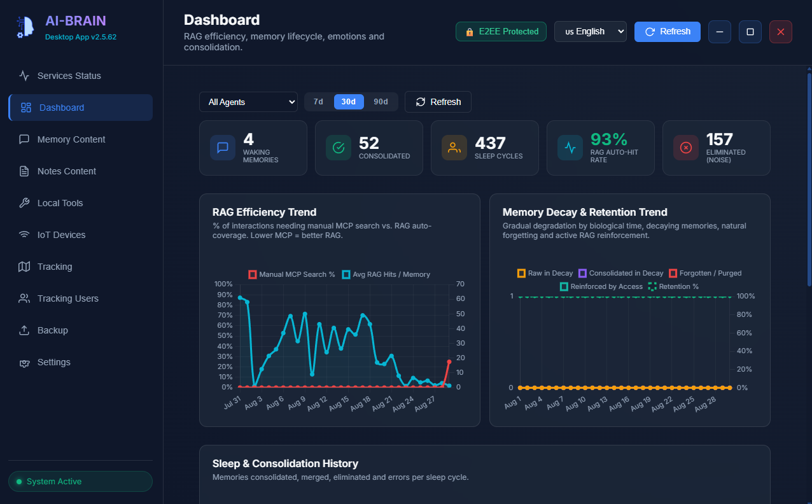Click the Settings gear icon in sidebar
The image size is (812, 504).
tap(24, 362)
